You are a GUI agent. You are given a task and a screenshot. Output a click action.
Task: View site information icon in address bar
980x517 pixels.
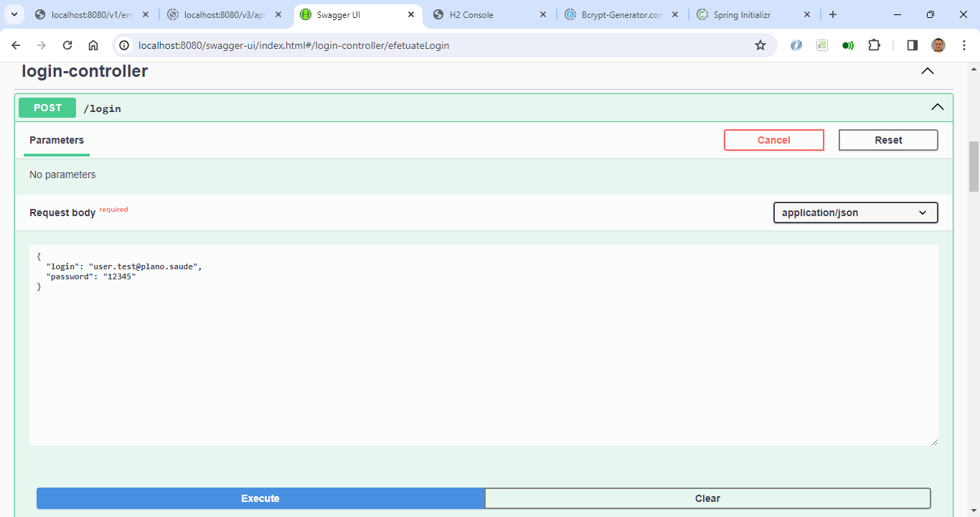coord(124,45)
